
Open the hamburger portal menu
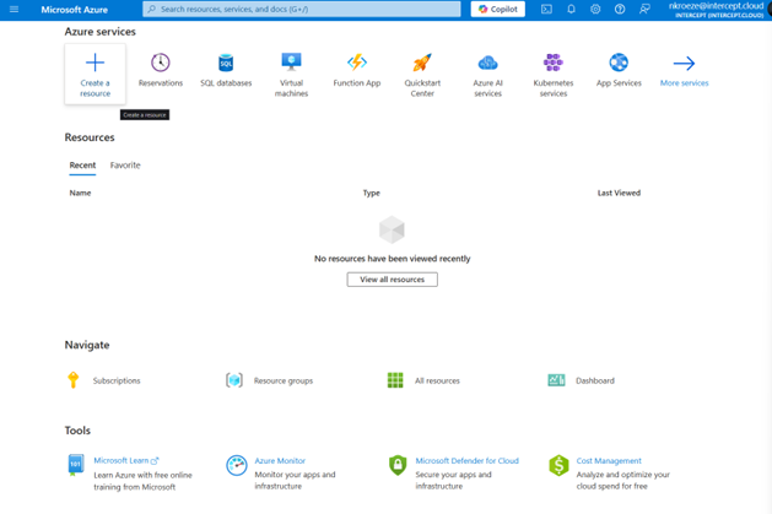coord(14,9)
